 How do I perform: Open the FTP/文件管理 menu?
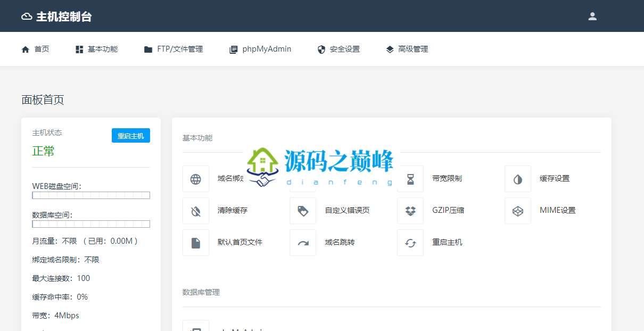click(x=174, y=49)
